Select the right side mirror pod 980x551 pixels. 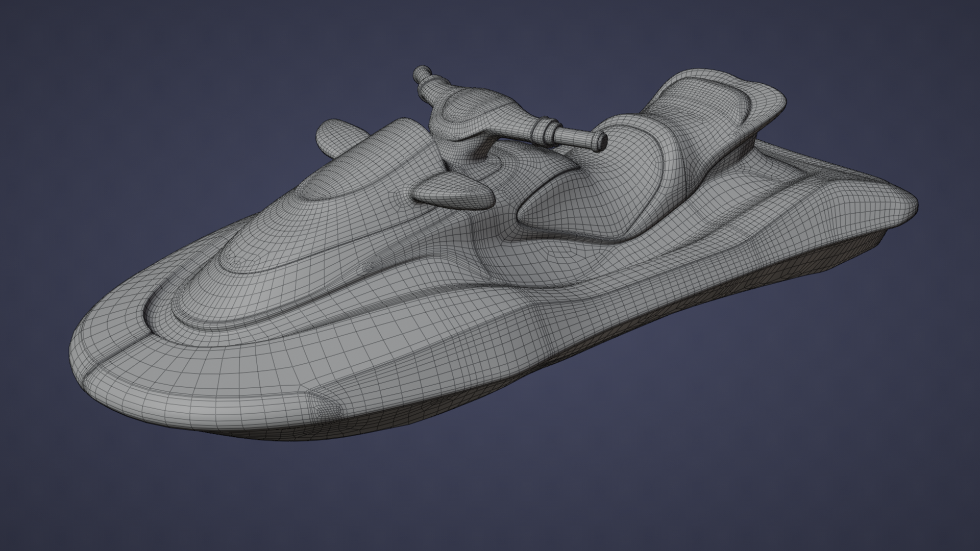[x=452, y=190]
